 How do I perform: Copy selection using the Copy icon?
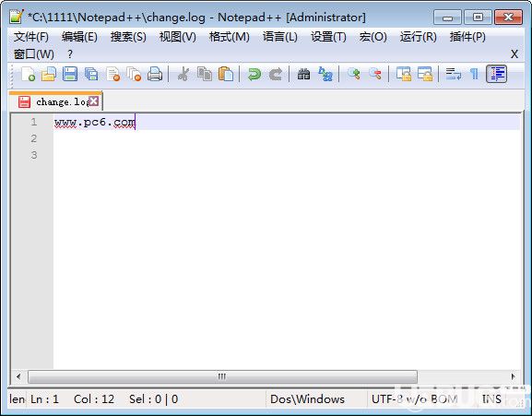(205, 74)
